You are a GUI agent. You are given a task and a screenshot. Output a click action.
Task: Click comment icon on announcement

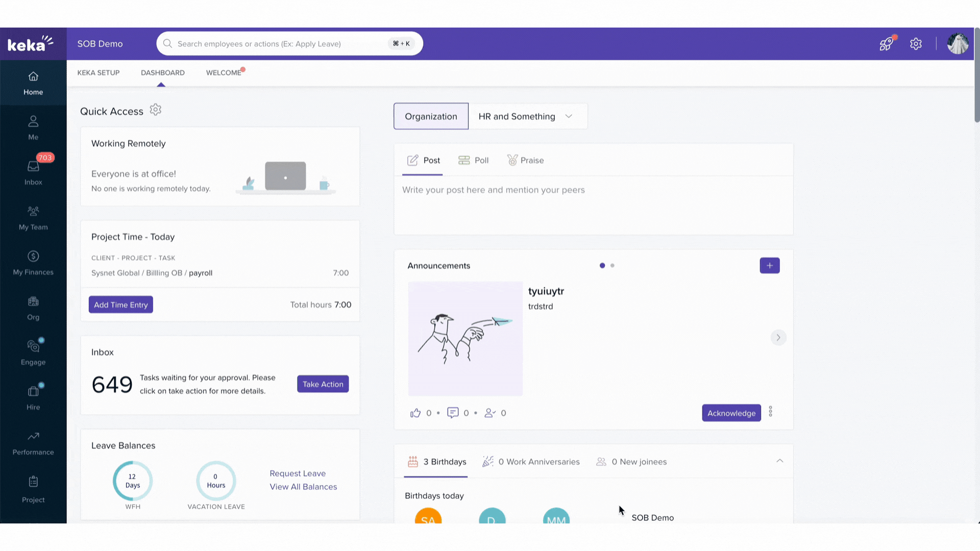point(453,412)
